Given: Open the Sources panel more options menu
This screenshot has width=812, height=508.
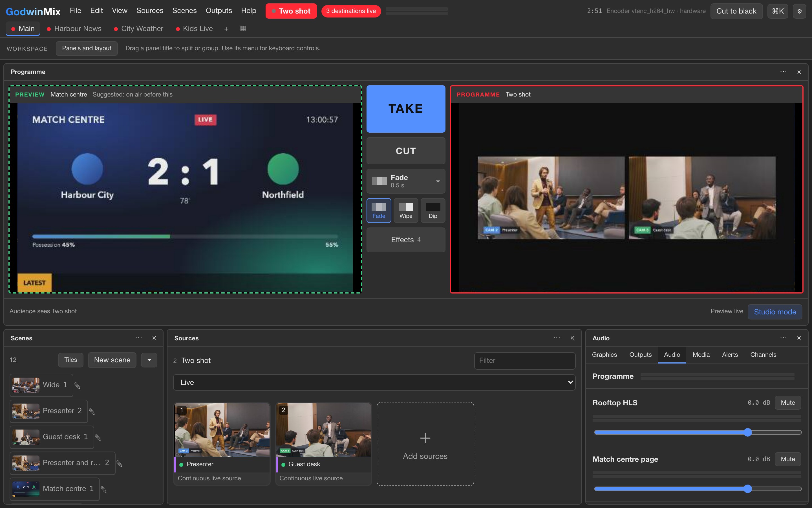Looking at the screenshot, I should pyautogui.click(x=557, y=338).
